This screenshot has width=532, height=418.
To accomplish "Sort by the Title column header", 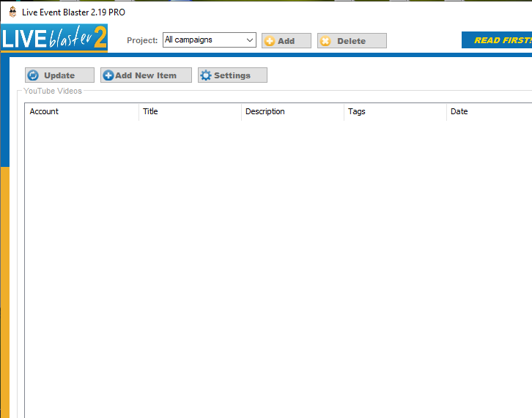I will coord(190,111).
